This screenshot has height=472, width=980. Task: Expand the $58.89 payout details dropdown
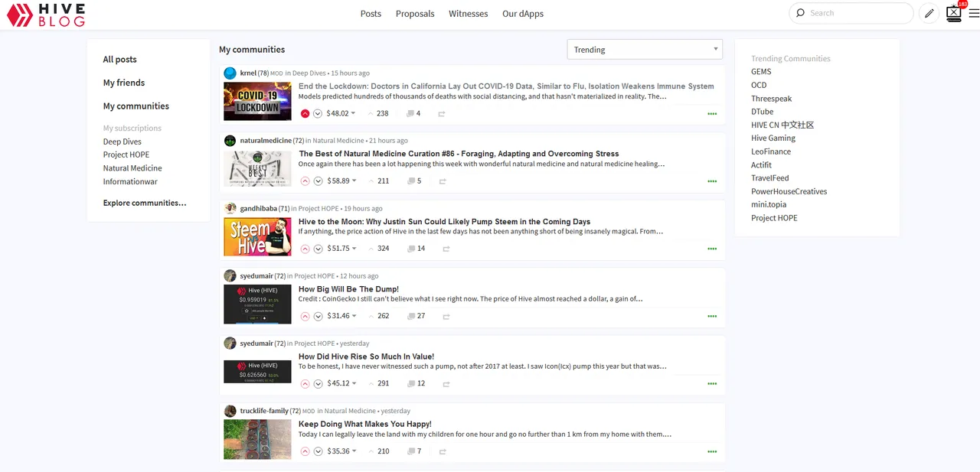point(341,181)
